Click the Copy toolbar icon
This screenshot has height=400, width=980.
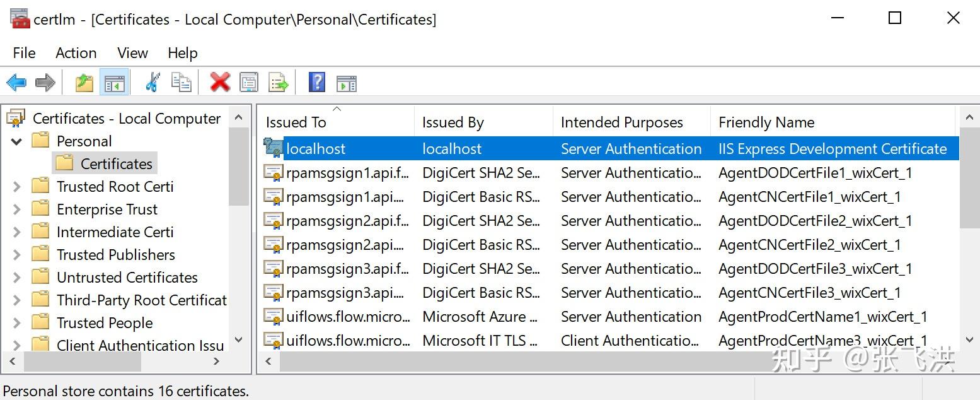point(182,82)
